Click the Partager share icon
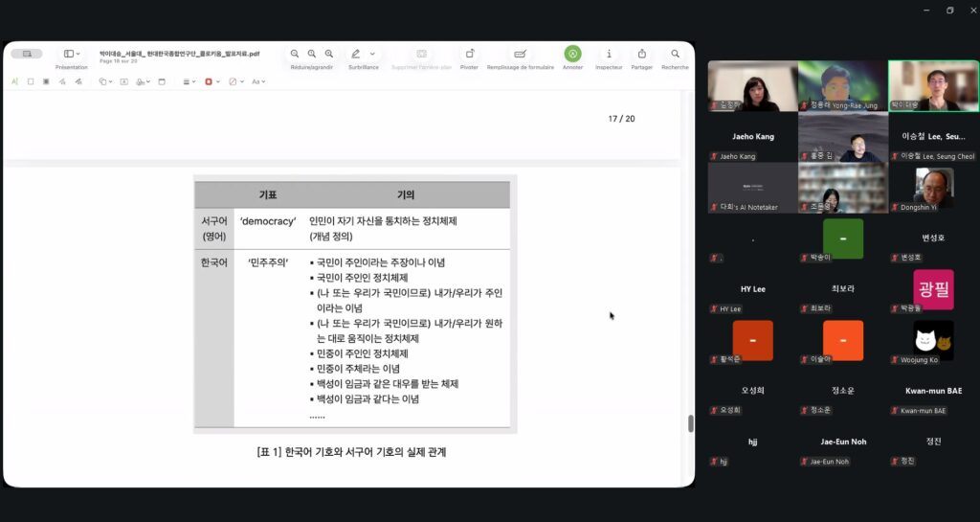Screen dimensions: 980x522 coord(642,54)
